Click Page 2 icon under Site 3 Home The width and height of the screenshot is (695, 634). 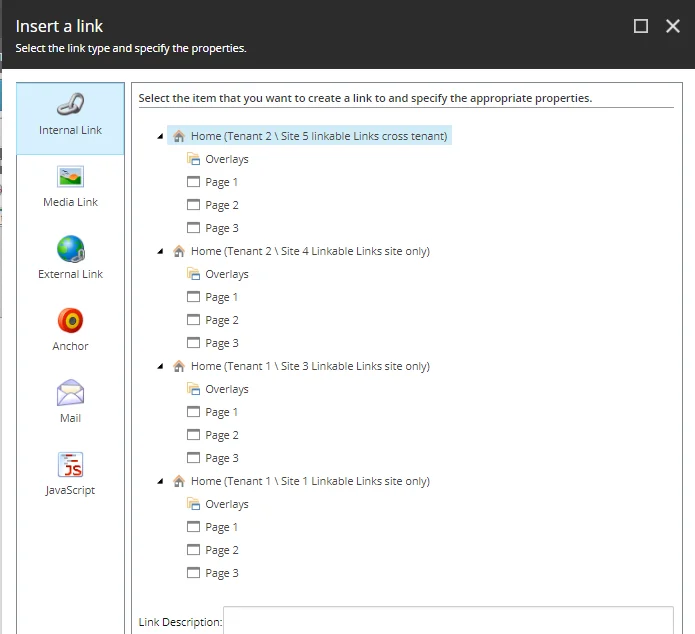[x=193, y=435]
